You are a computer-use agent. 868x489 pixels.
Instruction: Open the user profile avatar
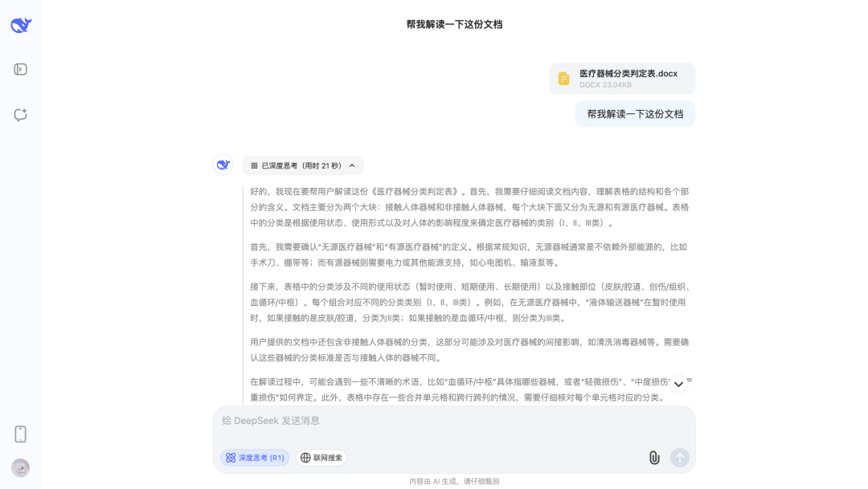point(21,467)
